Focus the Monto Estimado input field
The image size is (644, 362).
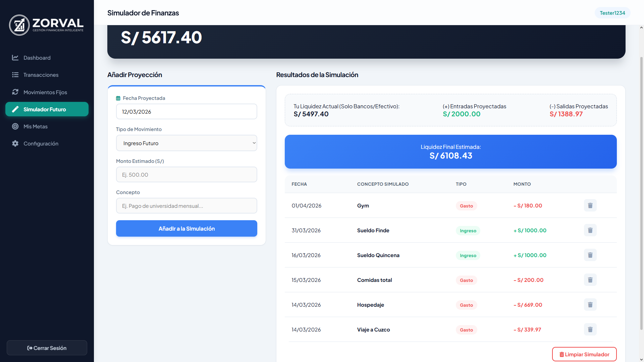[x=186, y=175]
